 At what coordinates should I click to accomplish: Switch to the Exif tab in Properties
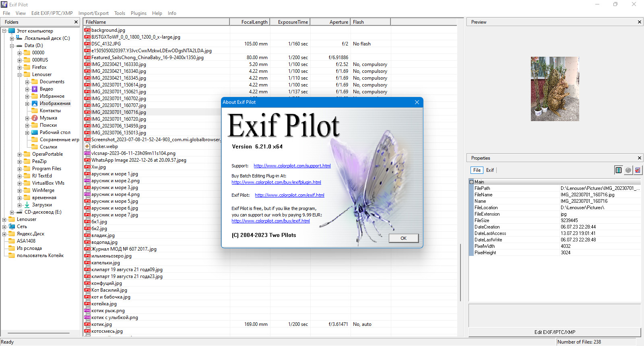coord(490,170)
